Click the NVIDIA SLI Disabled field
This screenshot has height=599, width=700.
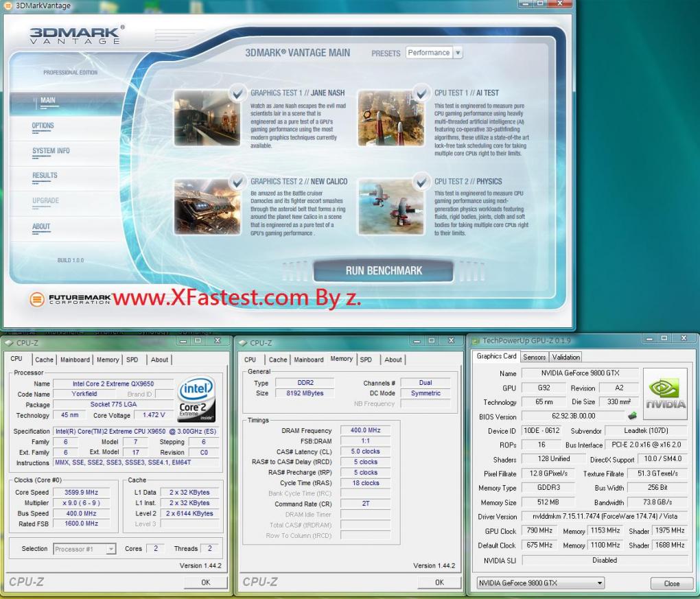pos(605,560)
